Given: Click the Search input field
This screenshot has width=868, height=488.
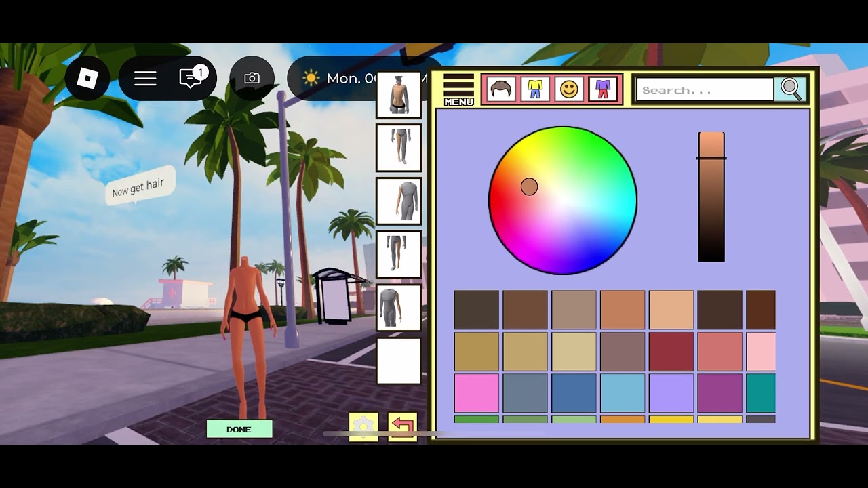Looking at the screenshot, I should [705, 89].
